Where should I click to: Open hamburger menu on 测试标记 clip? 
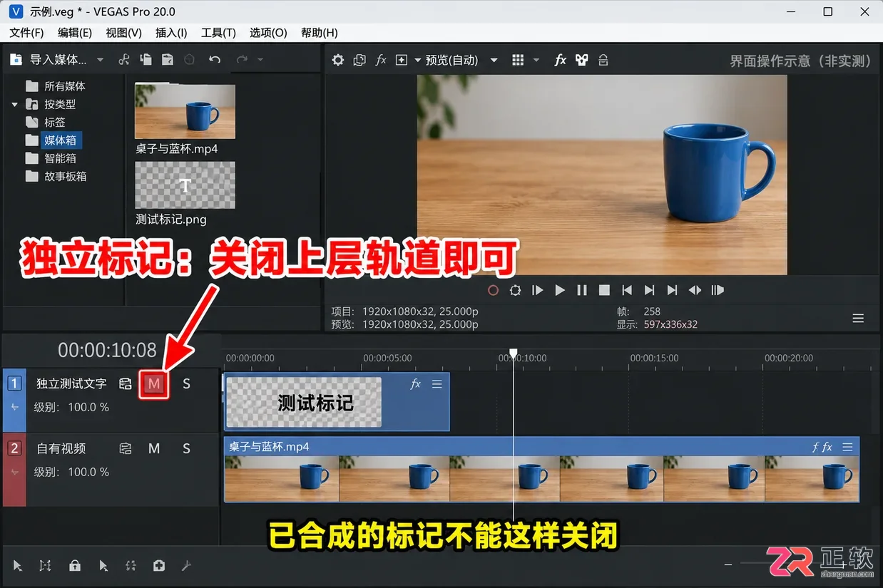[437, 384]
